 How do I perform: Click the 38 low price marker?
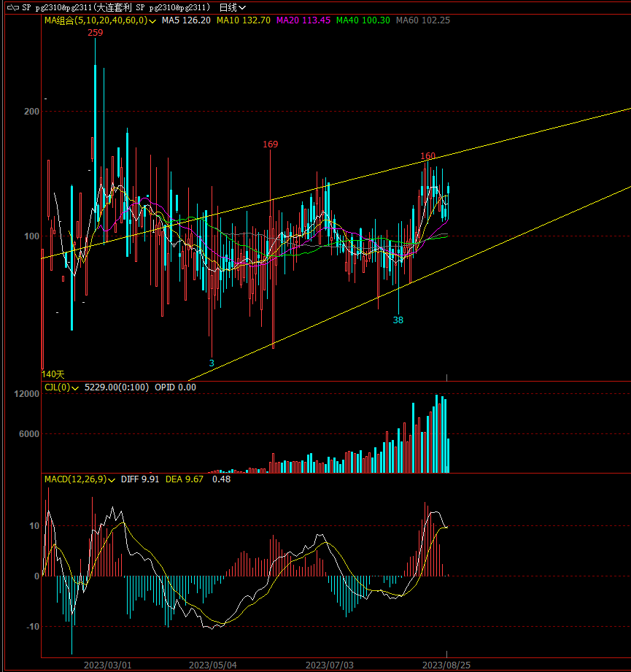pyautogui.click(x=398, y=320)
